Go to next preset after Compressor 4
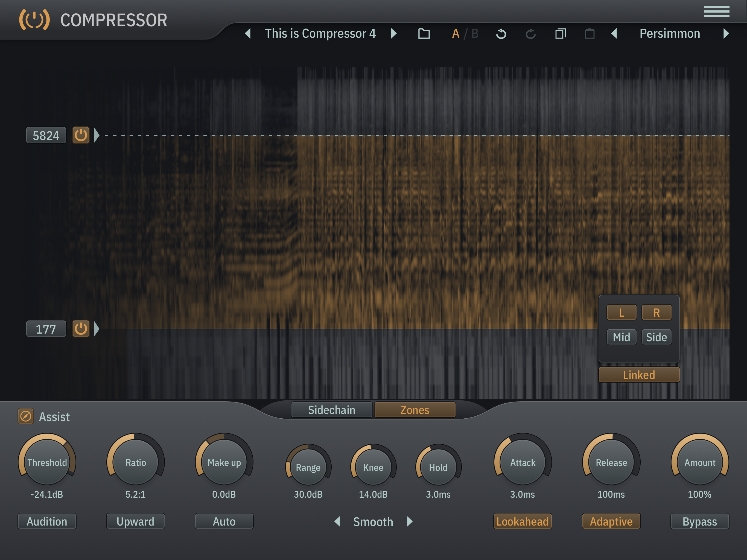The image size is (747, 560). [x=393, y=33]
